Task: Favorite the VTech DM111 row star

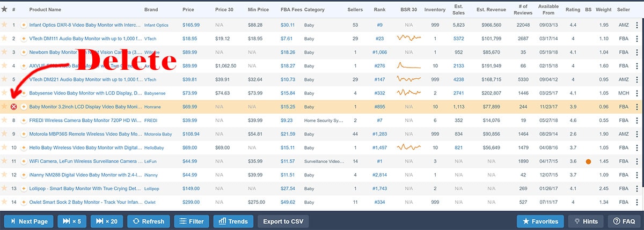Action: 5,38
